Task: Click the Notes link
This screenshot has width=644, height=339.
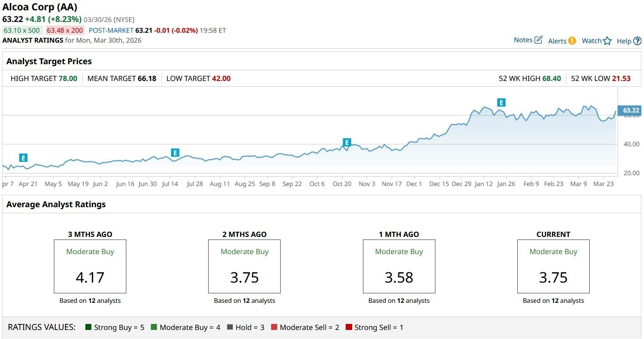Action: coord(523,40)
